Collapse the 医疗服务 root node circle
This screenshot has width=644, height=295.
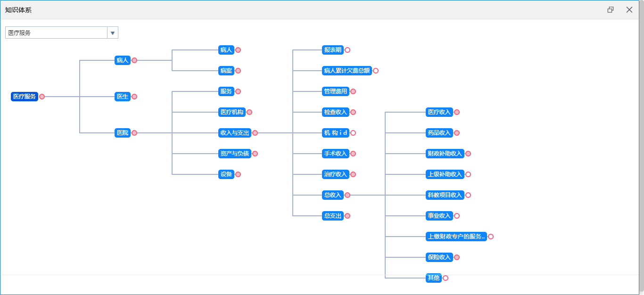42,97
